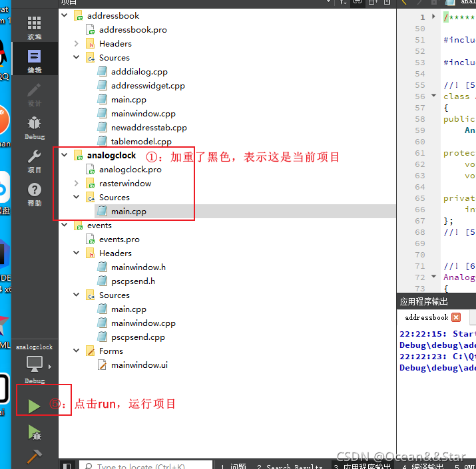This screenshot has width=476, height=469.
Task: Select main.cpp under addressbook Sources
Action: click(128, 100)
